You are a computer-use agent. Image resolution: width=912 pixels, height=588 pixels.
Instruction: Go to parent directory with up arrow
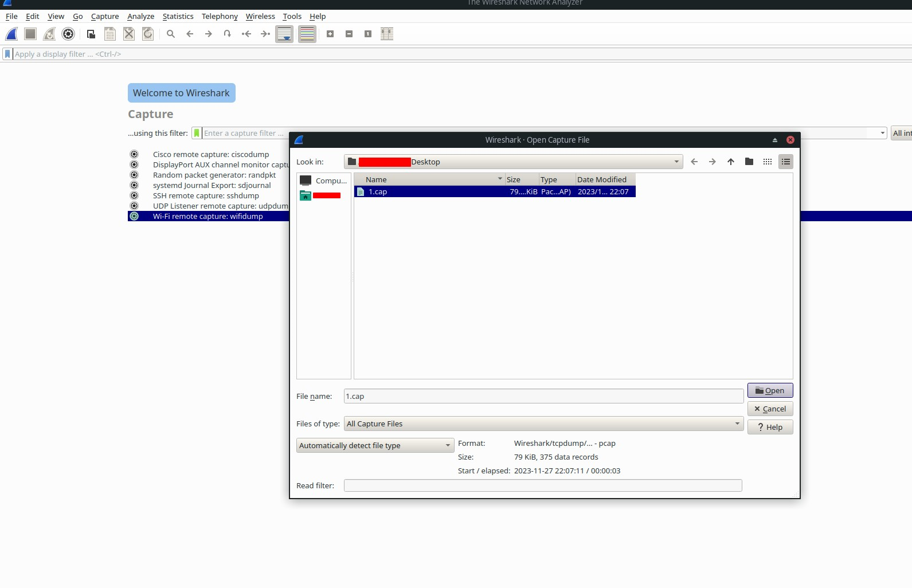[730, 162]
